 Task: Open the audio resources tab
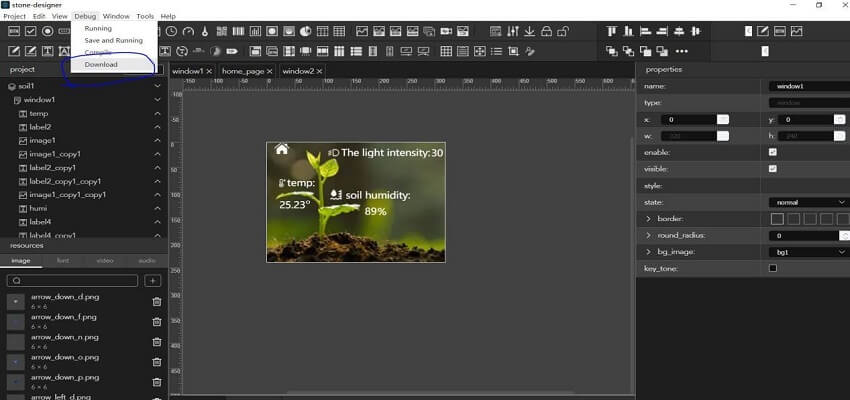click(x=147, y=261)
